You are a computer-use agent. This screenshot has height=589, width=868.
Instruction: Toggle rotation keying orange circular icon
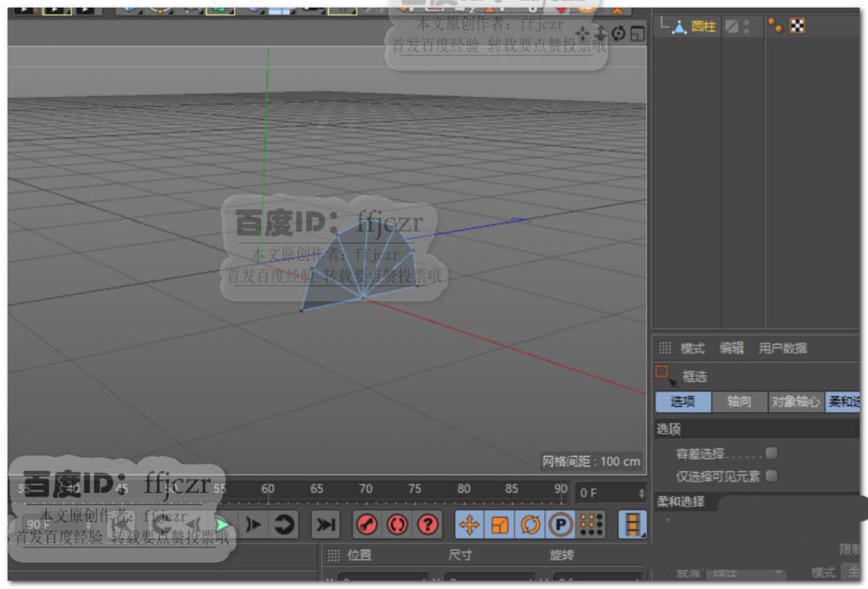pyautogui.click(x=529, y=524)
